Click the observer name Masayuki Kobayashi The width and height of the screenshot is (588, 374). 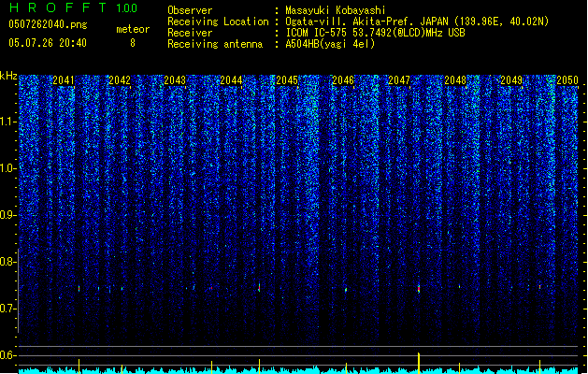336,10
